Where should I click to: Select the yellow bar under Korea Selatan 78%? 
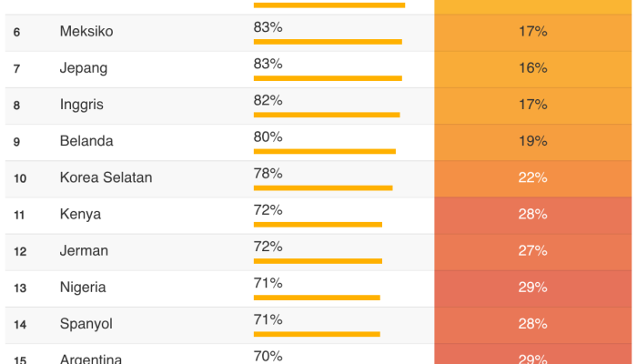[x=323, y=187]
